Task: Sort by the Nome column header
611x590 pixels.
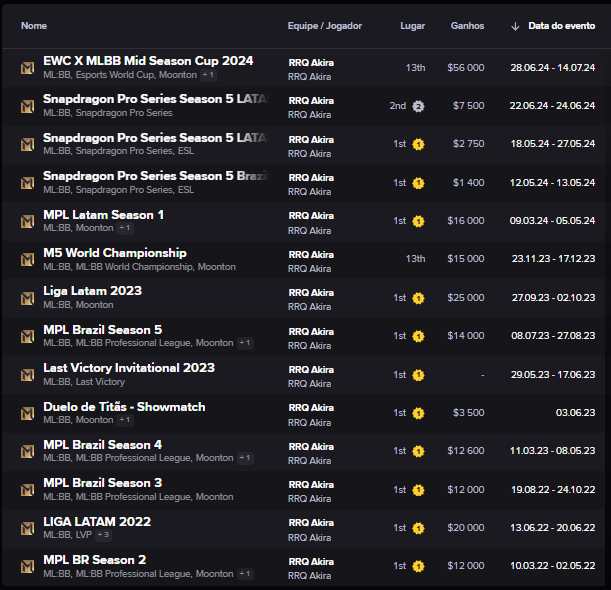Action: [34, 26]
